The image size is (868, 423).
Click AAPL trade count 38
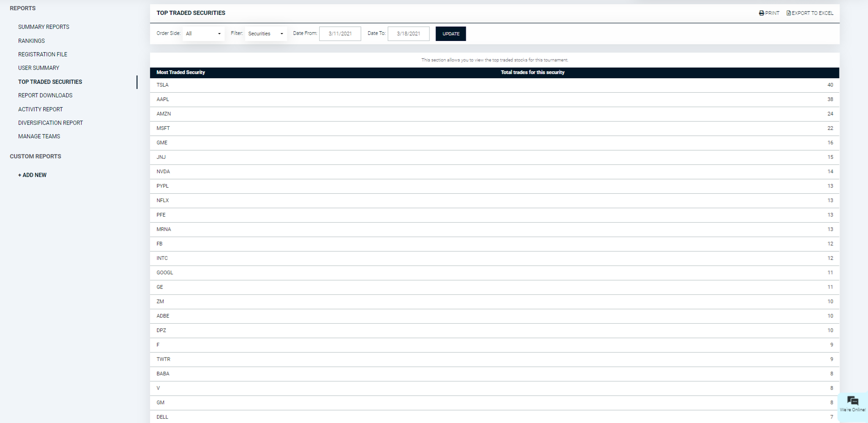(x=830, y=99)
